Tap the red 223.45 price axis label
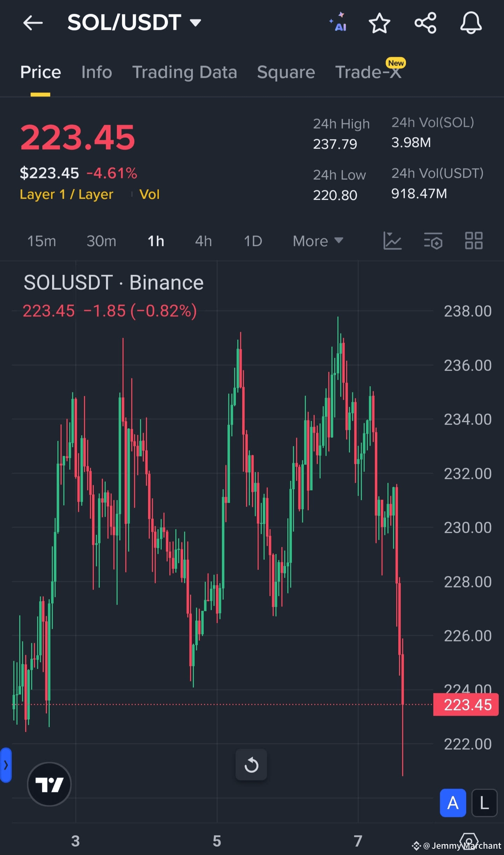 (x=466, y=704)
